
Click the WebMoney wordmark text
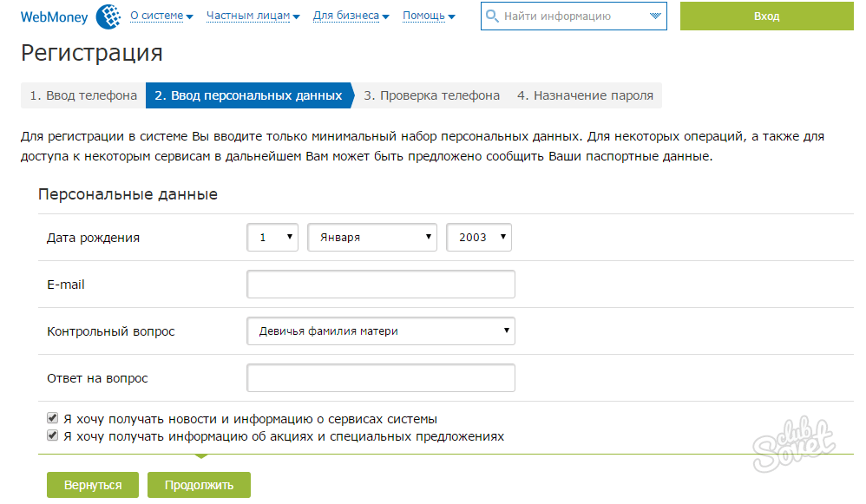point(54,17)
